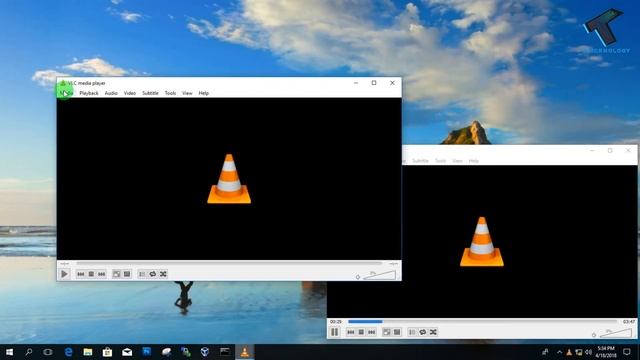Click the VLC cone tray icon
Viewport: 640px width, 360px height.
tap(569, 352)
